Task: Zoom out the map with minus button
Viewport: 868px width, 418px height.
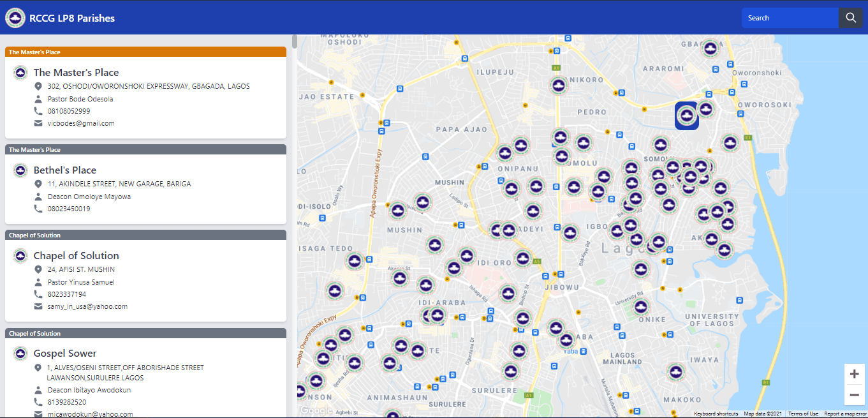Action: tap(854, 396)
